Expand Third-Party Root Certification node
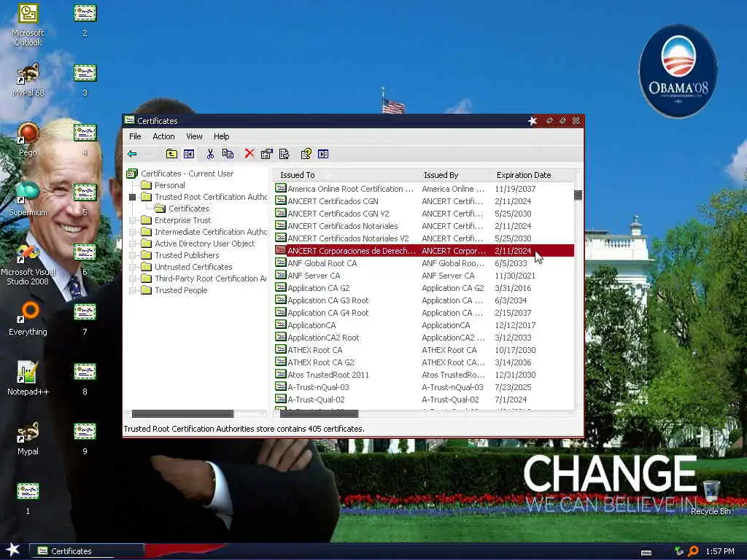This screenshot has height=560, width=747. 133,279
